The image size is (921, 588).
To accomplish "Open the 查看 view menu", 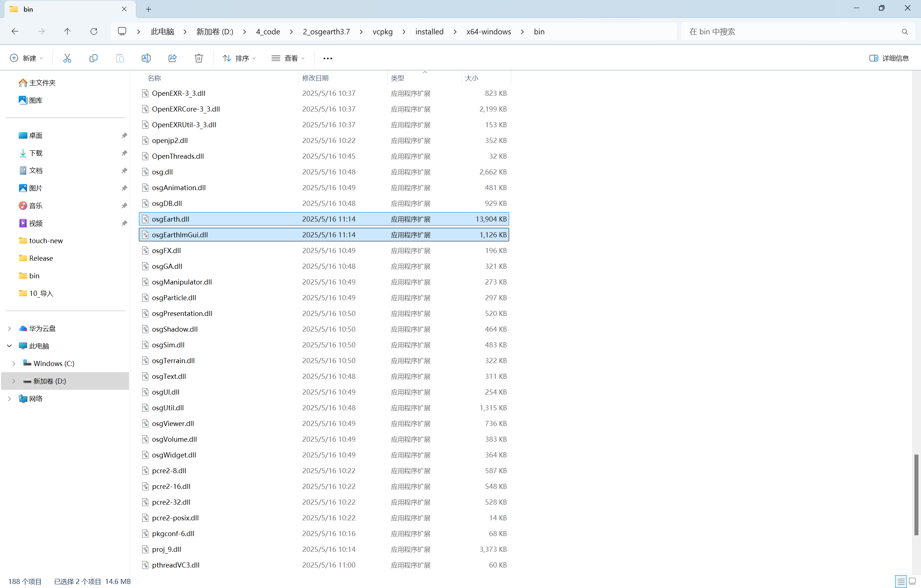I will click(288, 58).
